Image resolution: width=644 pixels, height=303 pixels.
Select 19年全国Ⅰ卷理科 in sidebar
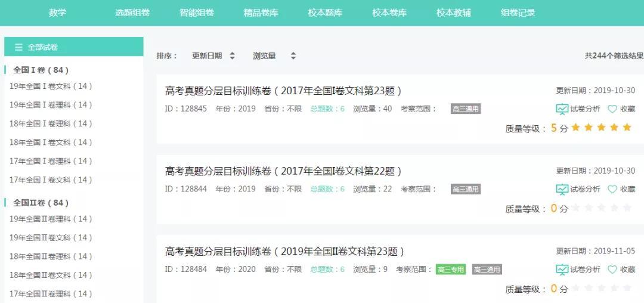[x=51, y=105]
